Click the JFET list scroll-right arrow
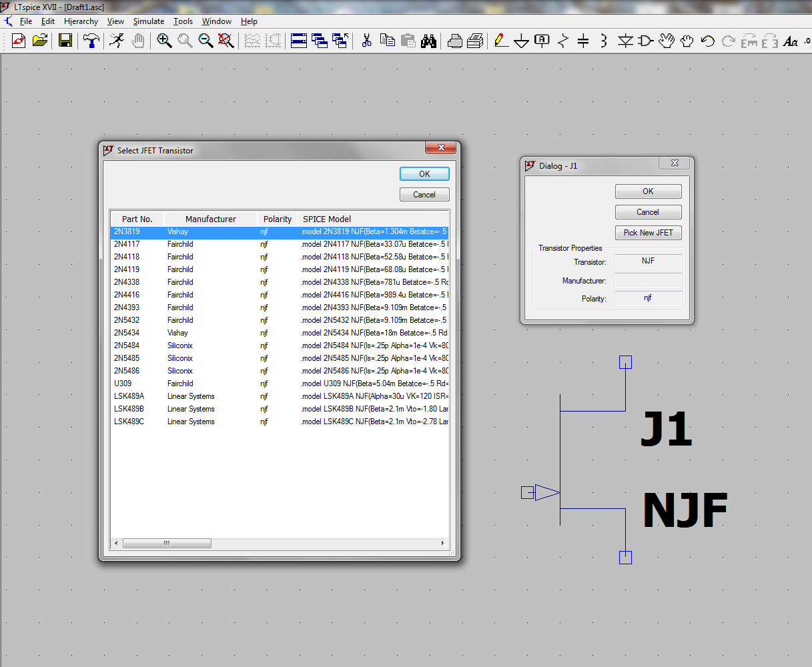 [443, 544]
